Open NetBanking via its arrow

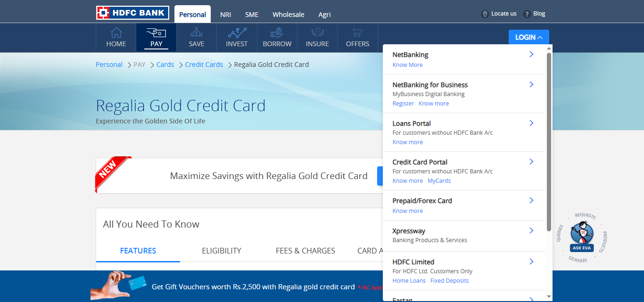coord(531,54)
